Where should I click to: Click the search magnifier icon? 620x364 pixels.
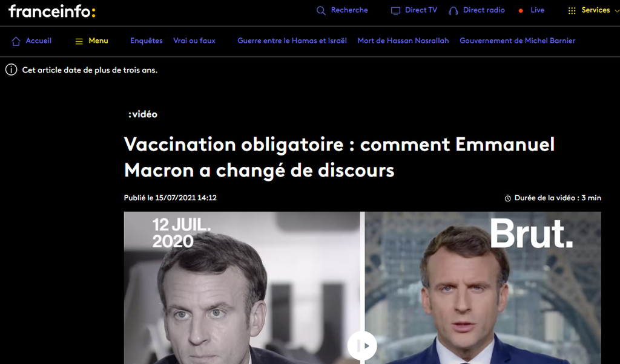[322, 10]
